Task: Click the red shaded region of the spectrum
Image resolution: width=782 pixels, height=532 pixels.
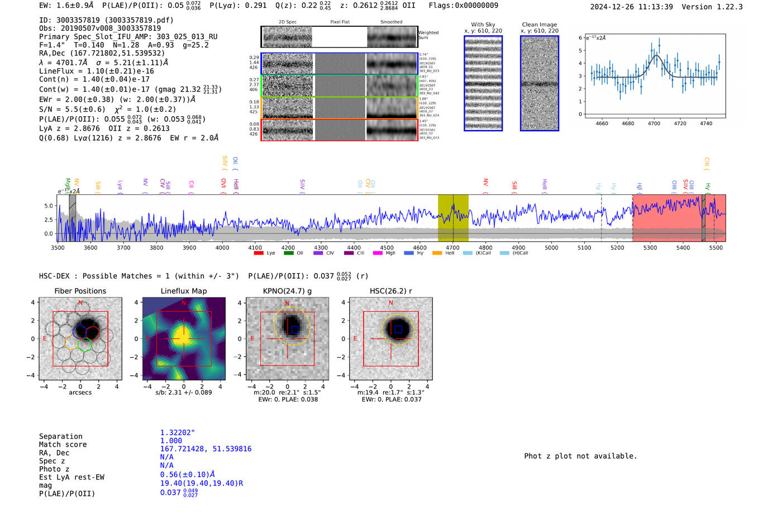Action: tap(679, 218)
